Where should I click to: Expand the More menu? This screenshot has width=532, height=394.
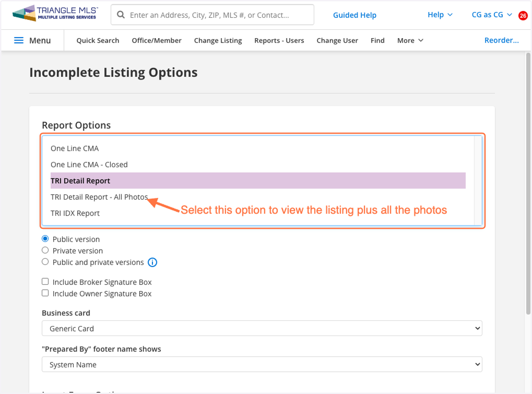pyautogui.click(x=410, y=40)
